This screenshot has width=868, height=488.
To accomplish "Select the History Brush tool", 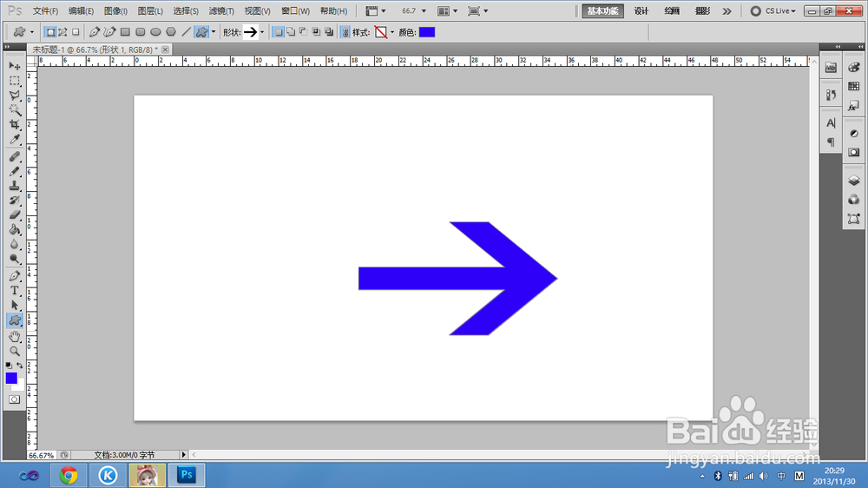I will [15, 201].
